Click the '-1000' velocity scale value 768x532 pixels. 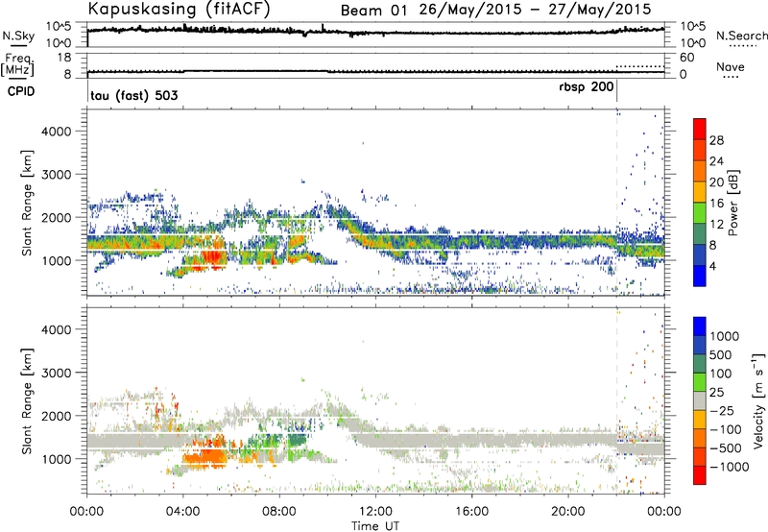point(730,467)
